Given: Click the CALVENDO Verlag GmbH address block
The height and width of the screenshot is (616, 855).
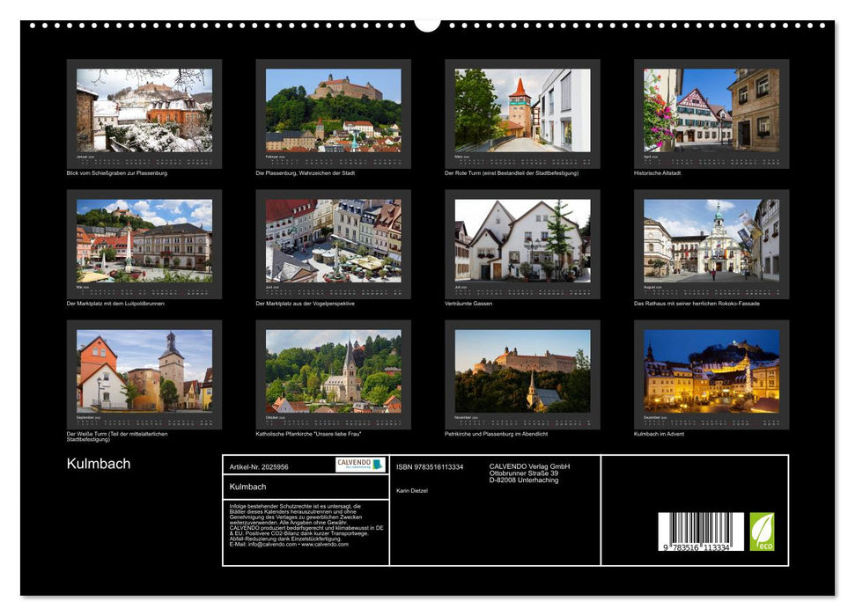Looking at the screenshot, I should pos(529,472).
